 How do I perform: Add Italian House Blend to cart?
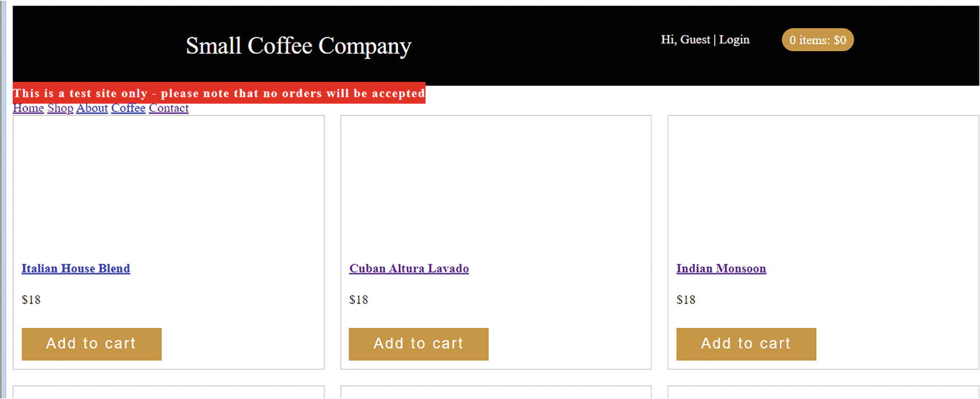click(x=91, y=344)
